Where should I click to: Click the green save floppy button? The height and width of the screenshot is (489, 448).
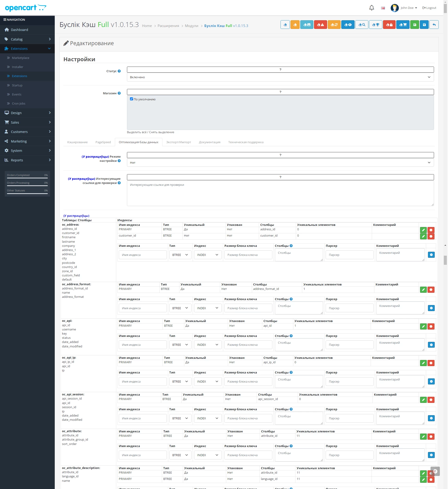pos(415,25)
